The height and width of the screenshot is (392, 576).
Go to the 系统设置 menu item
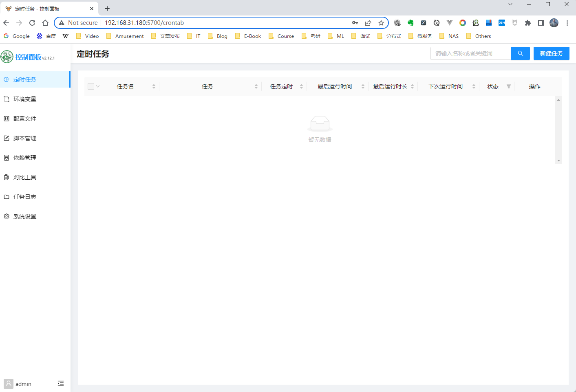25,216
